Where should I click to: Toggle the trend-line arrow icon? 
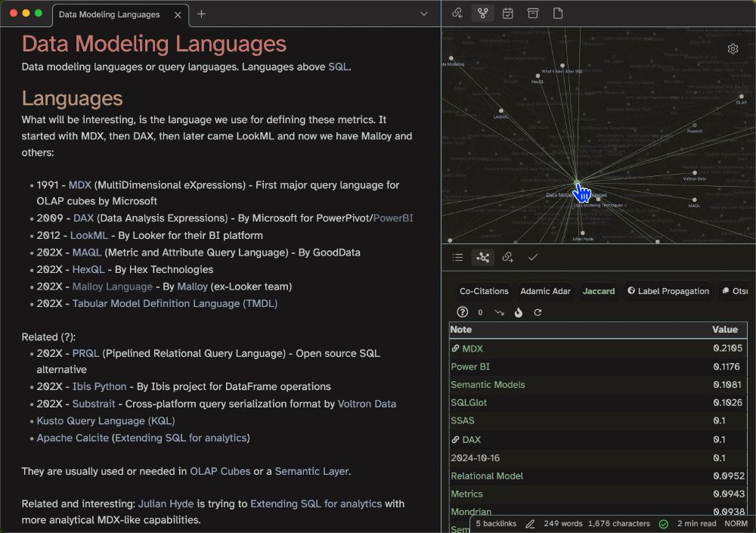pyautogui.click(x=500, y=312)
